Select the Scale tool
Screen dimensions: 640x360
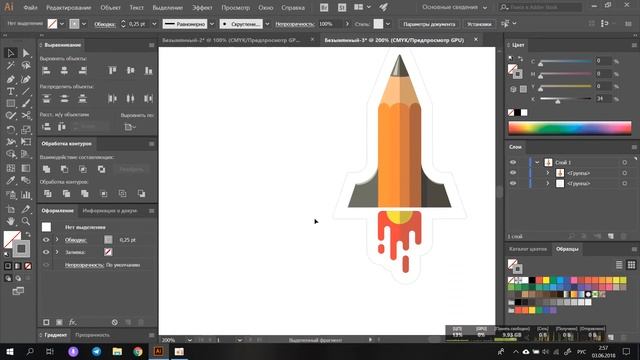pos(26,130)
